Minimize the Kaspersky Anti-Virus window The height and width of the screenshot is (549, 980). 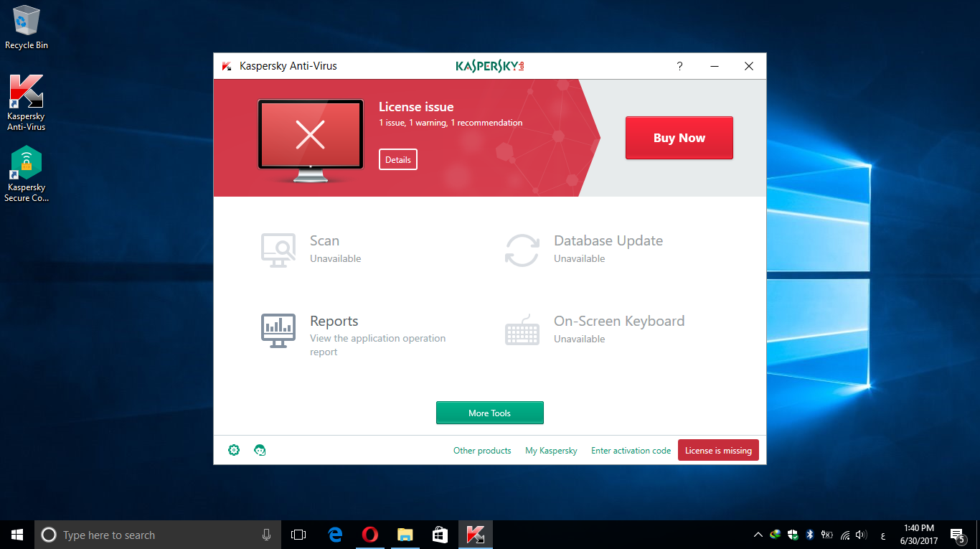click(715, 66)
